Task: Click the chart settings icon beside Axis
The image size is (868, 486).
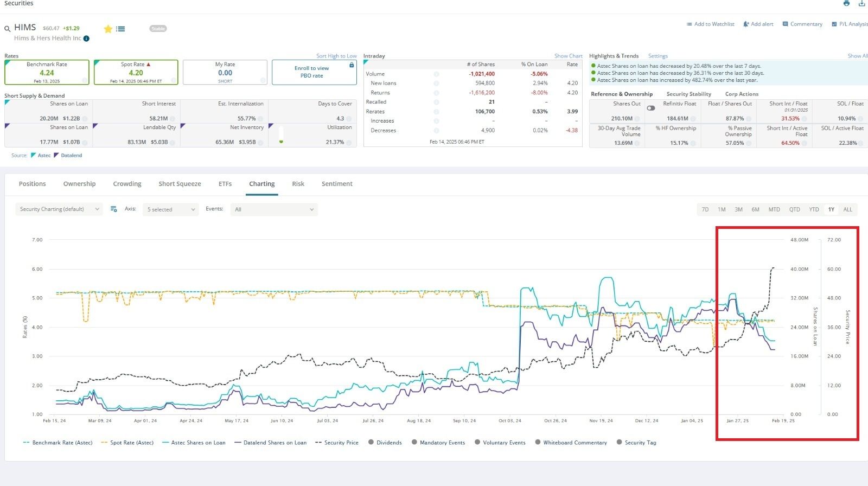Action: tap(114, 209)
